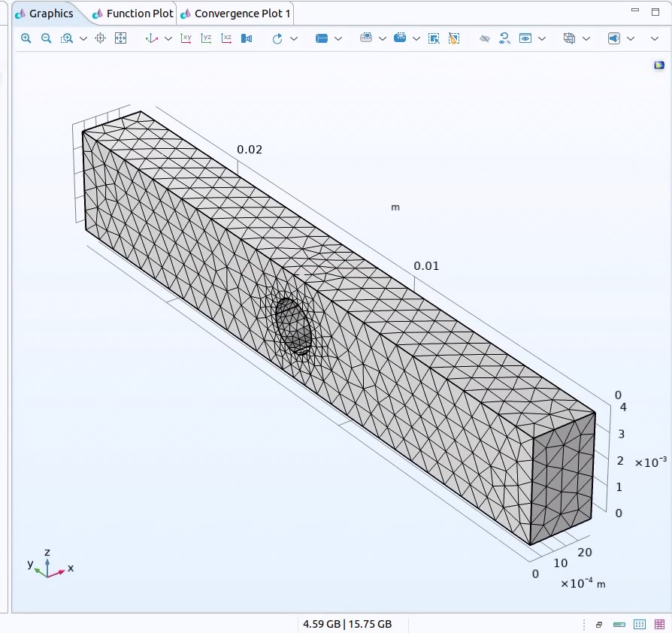Viewport: 672px width, 633px height.
Task: Toggle wireframe rendering of the mesh
Action: pyautogui.click(x=569, y=38)
